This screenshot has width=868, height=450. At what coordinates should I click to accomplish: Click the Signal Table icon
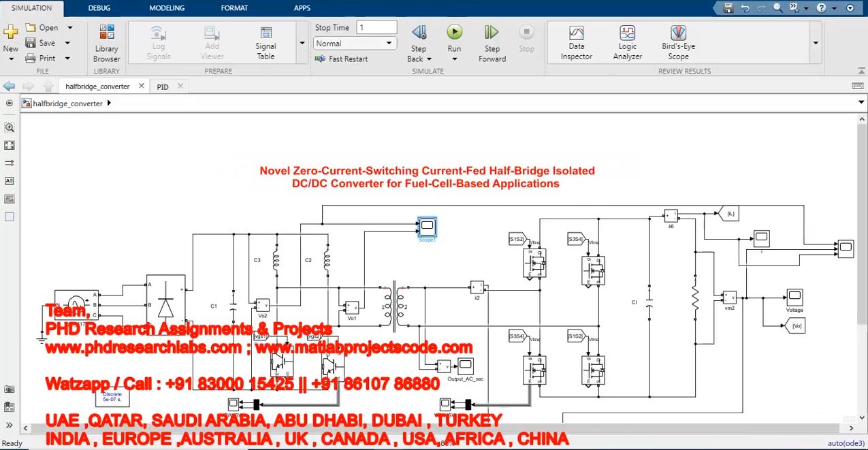point(266,43)
